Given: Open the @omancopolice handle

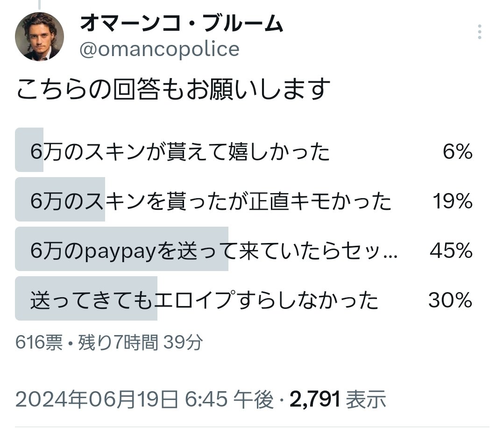Looking at the screenshot, I should coord(159,49).
